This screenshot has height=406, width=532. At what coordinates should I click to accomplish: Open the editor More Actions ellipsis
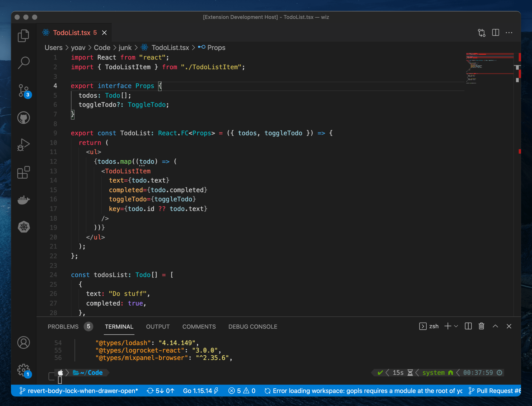click(x=509, y=33)
